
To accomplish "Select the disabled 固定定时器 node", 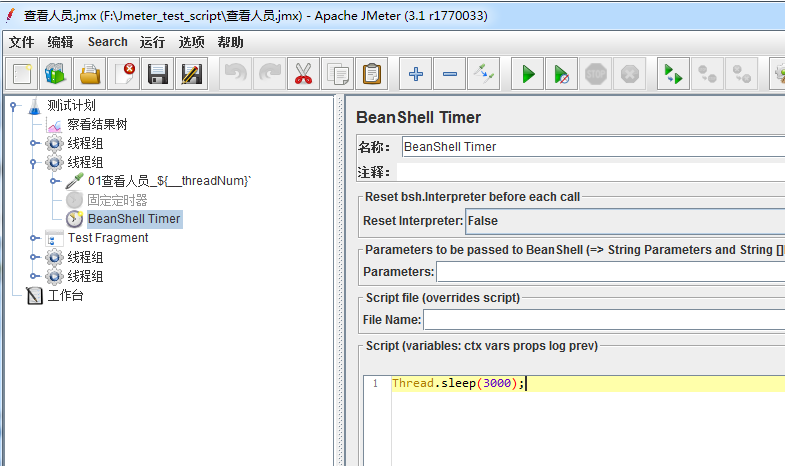I will (117, 200).
